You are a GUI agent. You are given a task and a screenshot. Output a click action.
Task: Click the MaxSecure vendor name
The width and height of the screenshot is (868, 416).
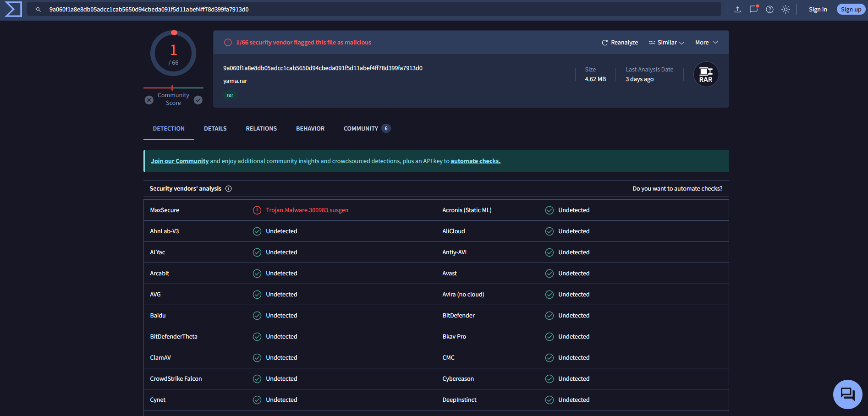point(165,210)
